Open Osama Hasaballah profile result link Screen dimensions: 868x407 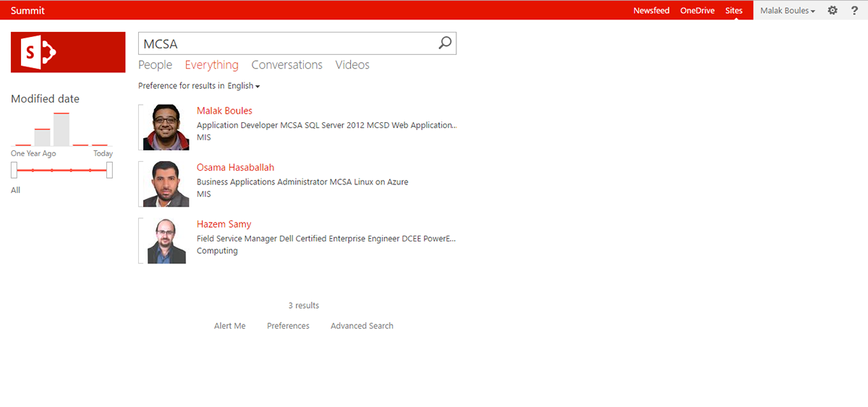tap(235, 168)
